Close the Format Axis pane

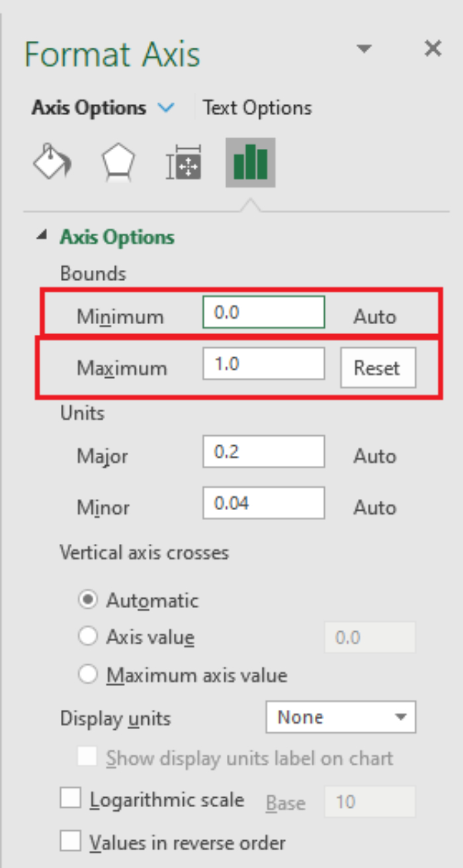click(x=433, y=48)
